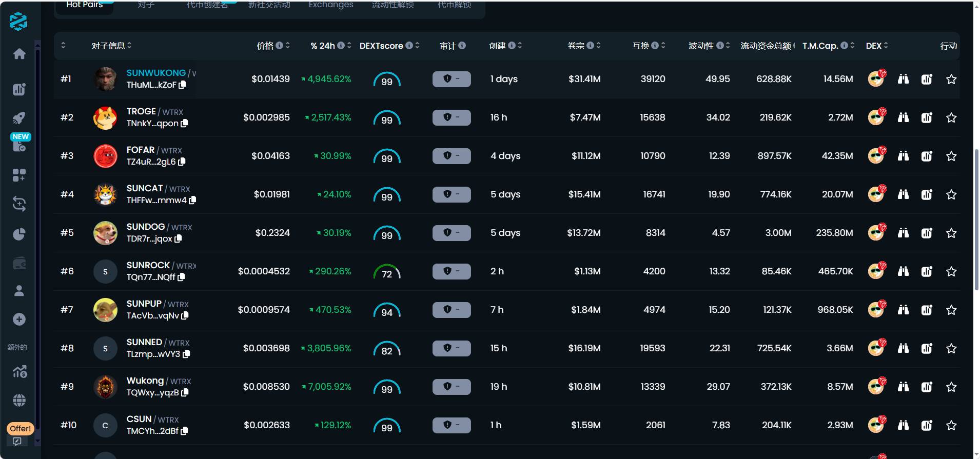Screen dimensions: 980x459
Task: Sort pairs by DEXTscore column arrows
Action: (x=417, y=46)
